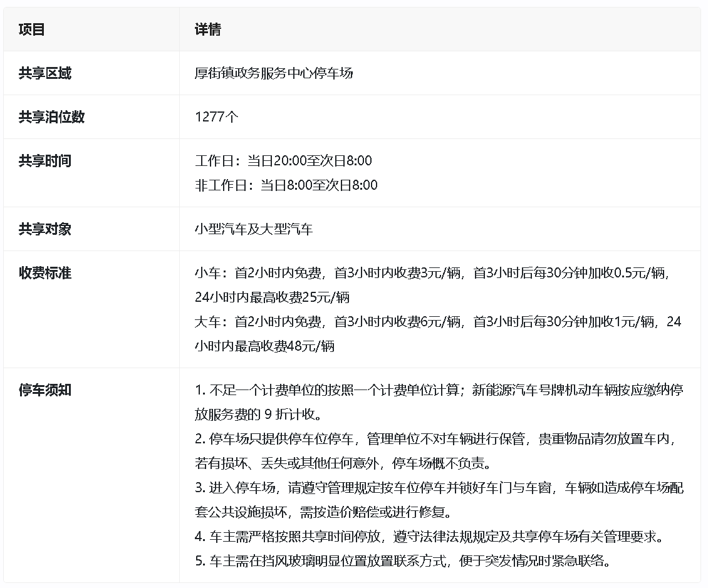708x588 pixels.
Task: Select the 收费标准 row label
Action: [45, 273]
